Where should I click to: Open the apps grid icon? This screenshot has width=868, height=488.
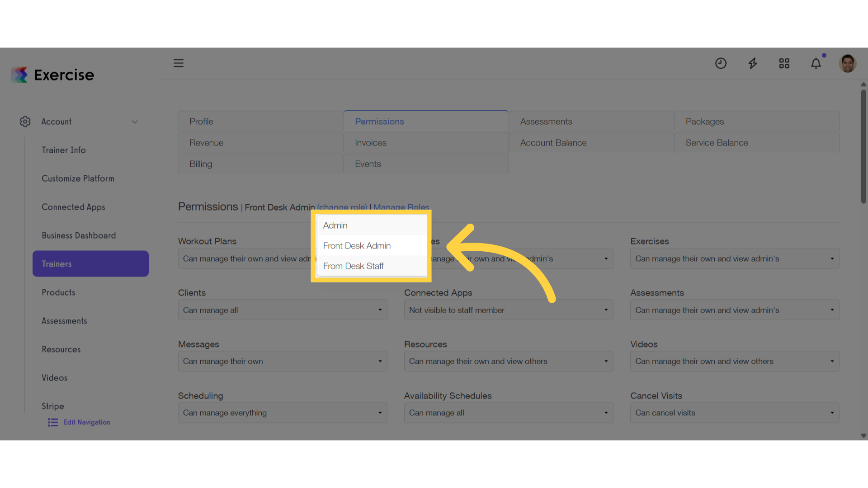tap(784, 63)
